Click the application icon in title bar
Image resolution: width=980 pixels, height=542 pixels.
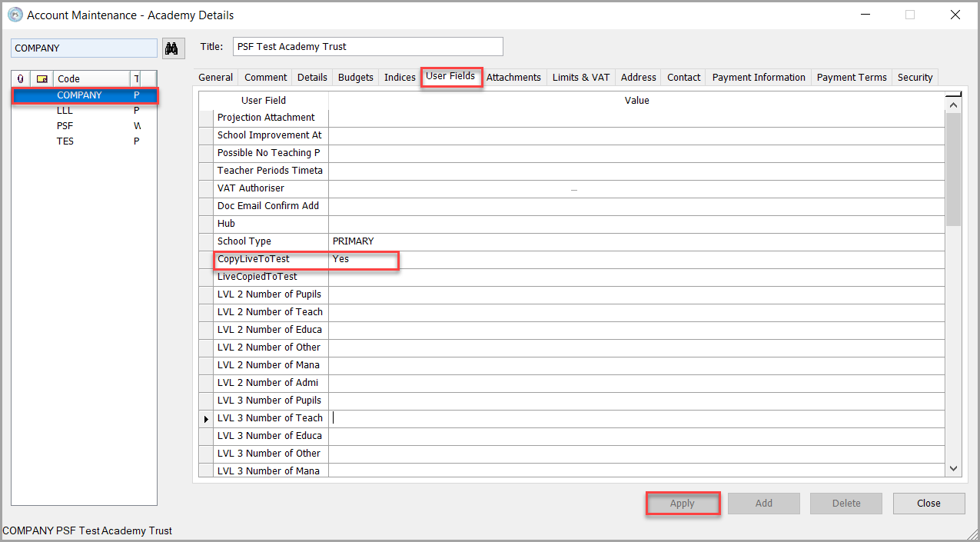tap(15, 15)
